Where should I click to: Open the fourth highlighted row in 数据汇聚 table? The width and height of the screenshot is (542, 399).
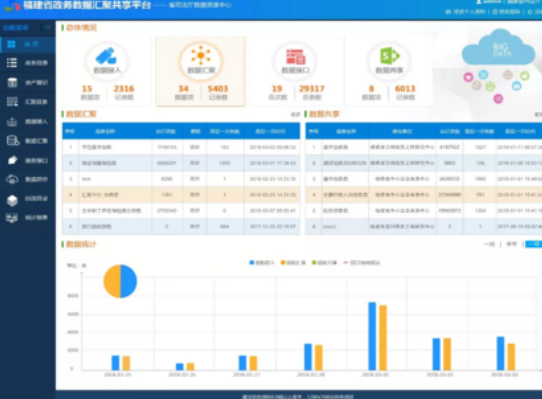click(181, 195)
